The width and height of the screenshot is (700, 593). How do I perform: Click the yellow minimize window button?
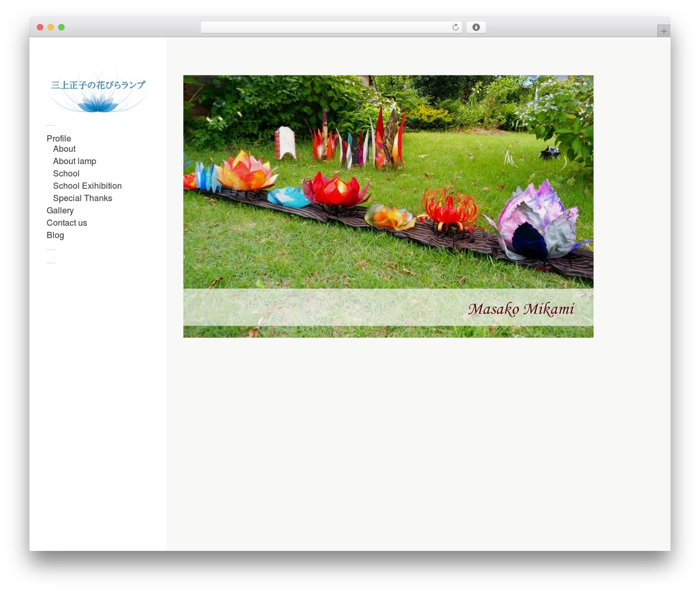(x=50, y=27)
